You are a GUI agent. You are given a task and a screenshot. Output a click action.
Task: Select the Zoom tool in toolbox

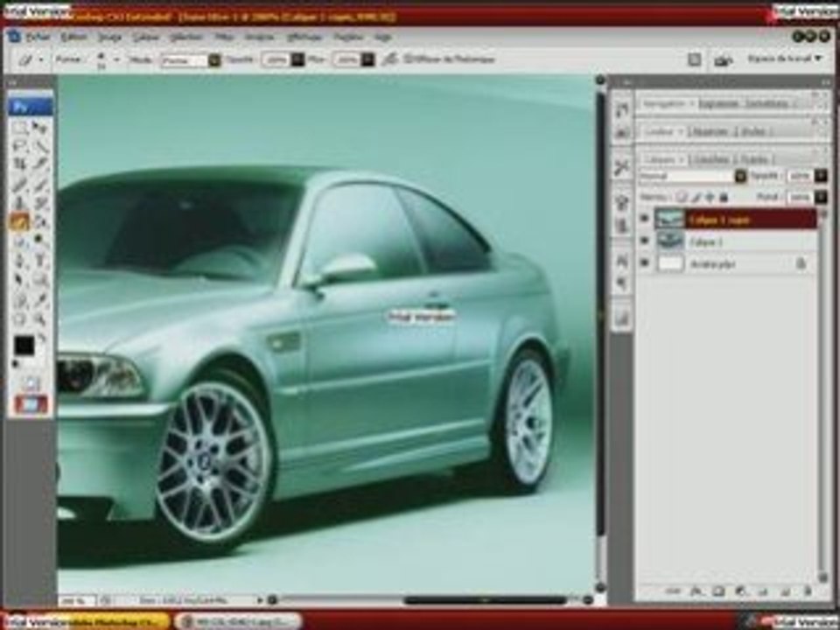pos(39,319)
